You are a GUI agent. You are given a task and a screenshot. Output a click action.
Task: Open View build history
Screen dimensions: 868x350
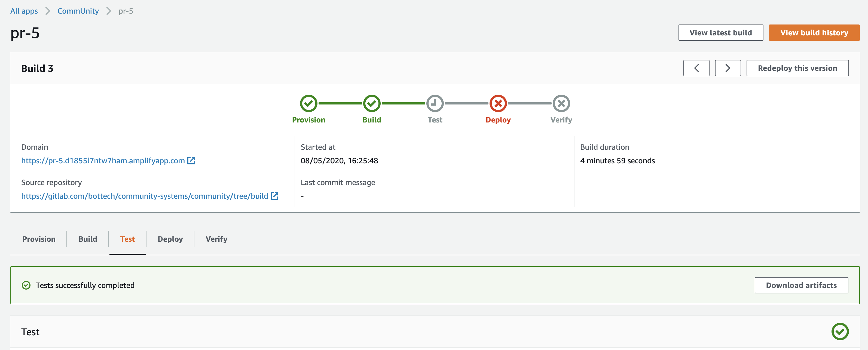tap(814, 33)
